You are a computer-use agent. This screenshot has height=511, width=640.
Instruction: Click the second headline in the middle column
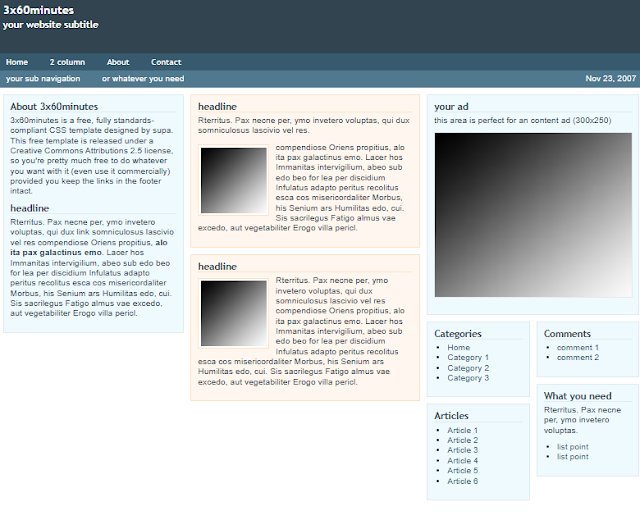pos(217,267)
